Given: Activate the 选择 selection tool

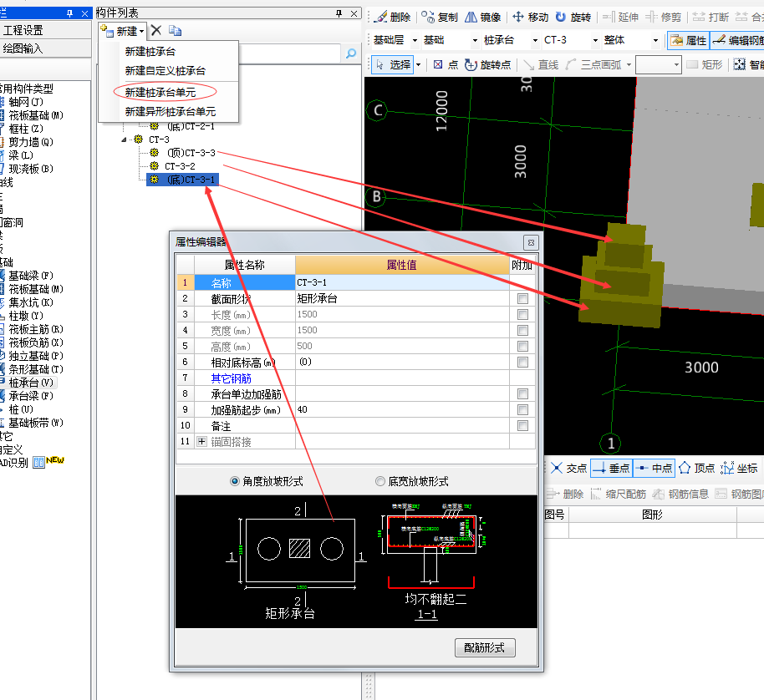Looking at the screenshot, I should click(393, 64).
